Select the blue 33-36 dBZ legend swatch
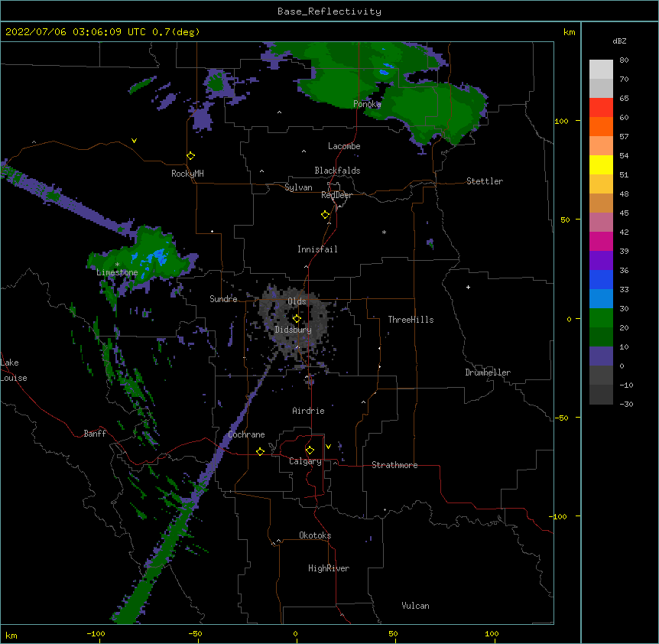Image resolution: width=659 pixels, height=644 pixels. pos(601,279)
